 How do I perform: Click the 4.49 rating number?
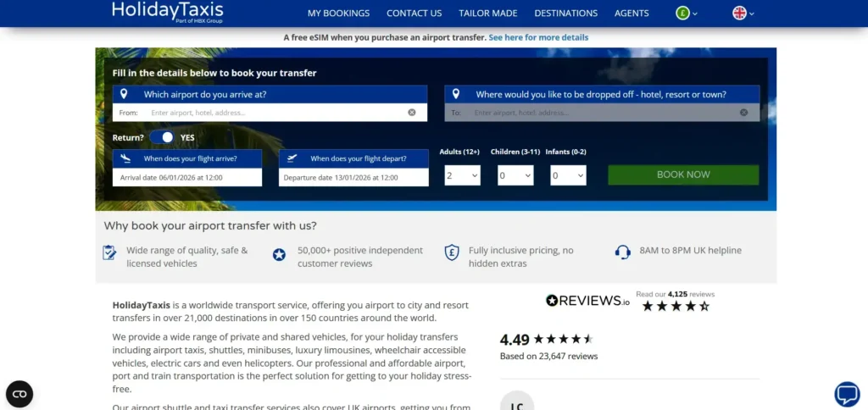tap(515, 339)
